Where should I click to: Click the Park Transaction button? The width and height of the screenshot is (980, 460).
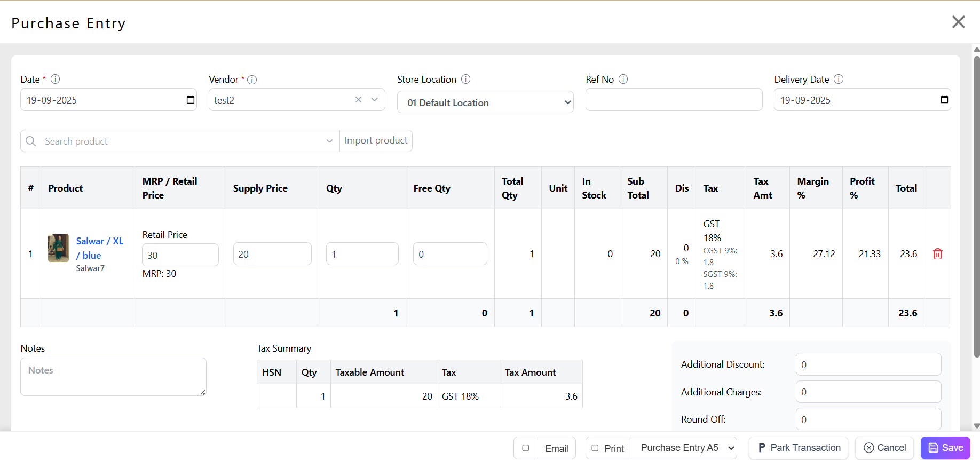point(799,448)
